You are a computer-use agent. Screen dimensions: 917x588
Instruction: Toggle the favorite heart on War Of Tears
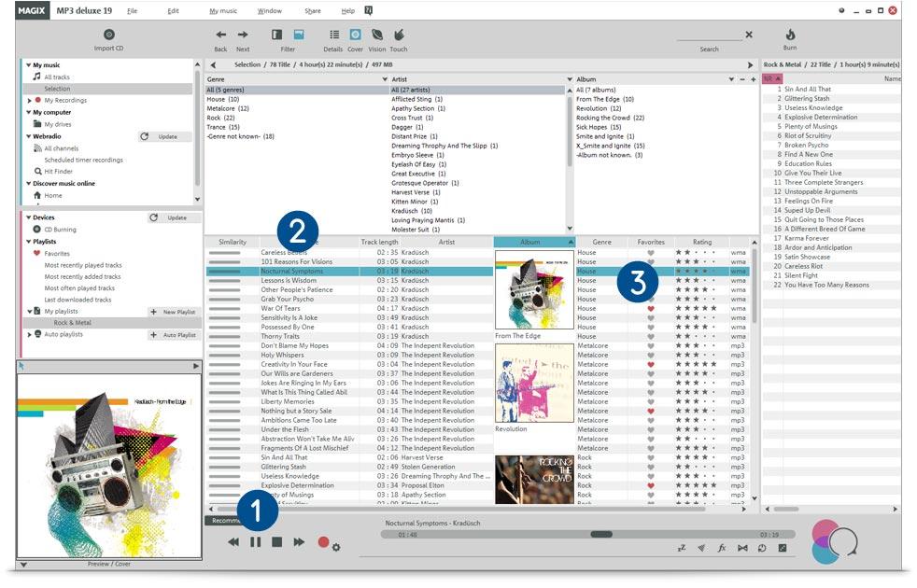[651, 306]
